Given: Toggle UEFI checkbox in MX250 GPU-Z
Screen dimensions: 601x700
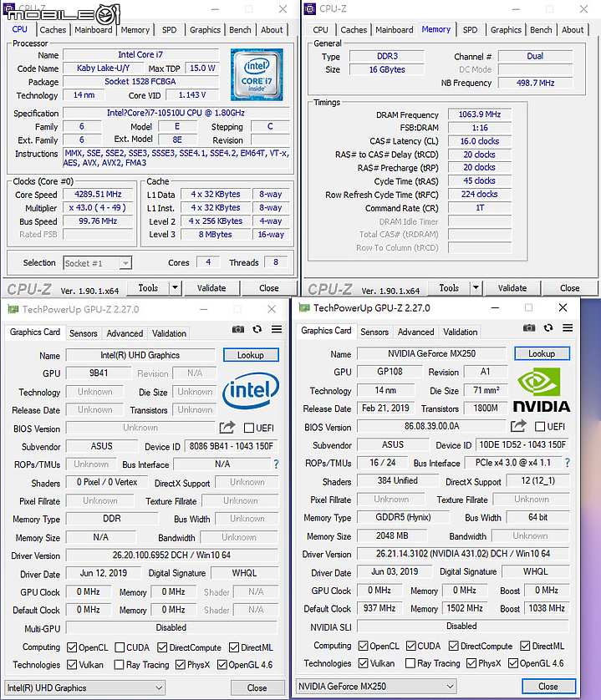Looking at the screenshot, I should click(540, 427).
